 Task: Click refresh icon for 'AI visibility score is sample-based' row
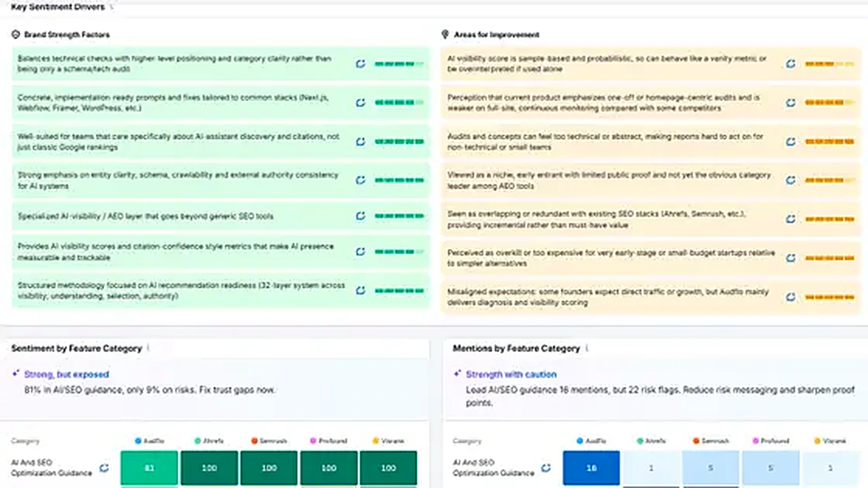[791, 64]
